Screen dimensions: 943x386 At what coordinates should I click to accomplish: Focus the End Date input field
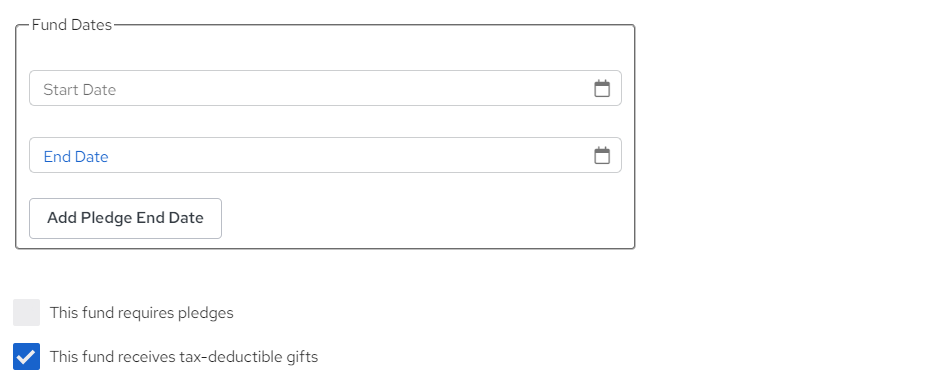tap(325, 155)
